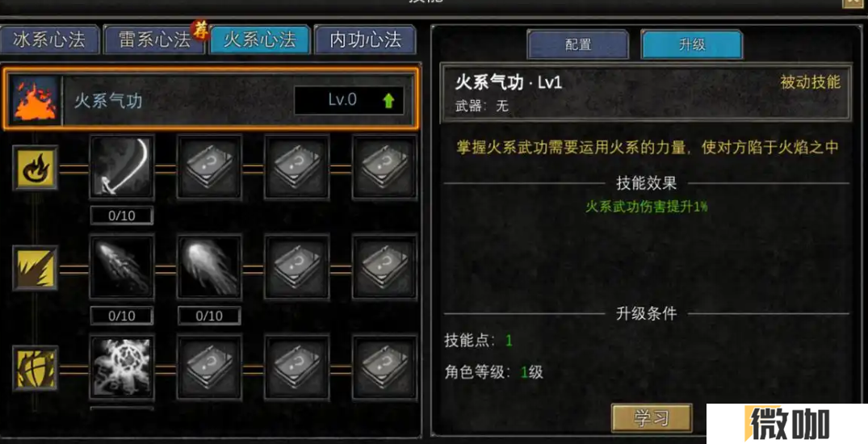
Task: Click last locked book in shield row
Action: point(384,367)
